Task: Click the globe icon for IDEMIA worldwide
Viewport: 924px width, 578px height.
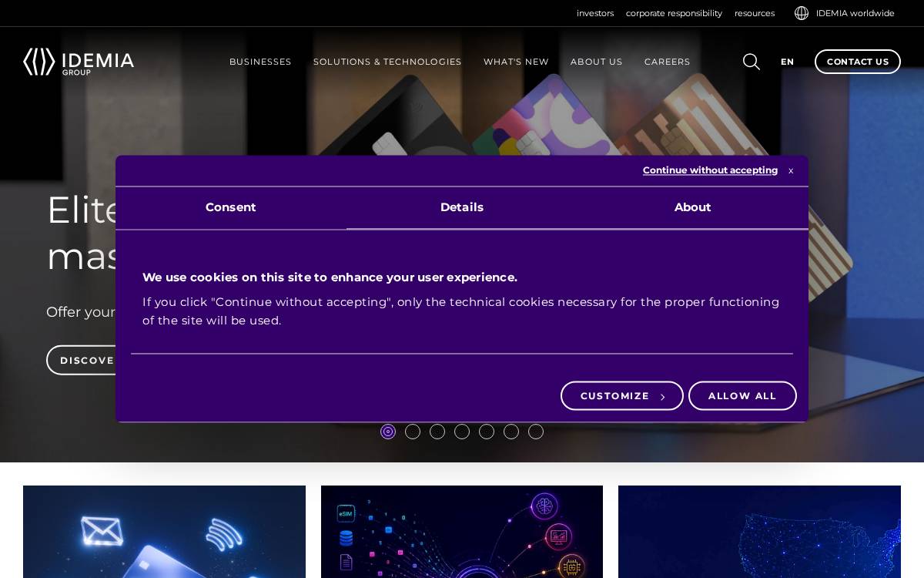Action: (802, 13)
